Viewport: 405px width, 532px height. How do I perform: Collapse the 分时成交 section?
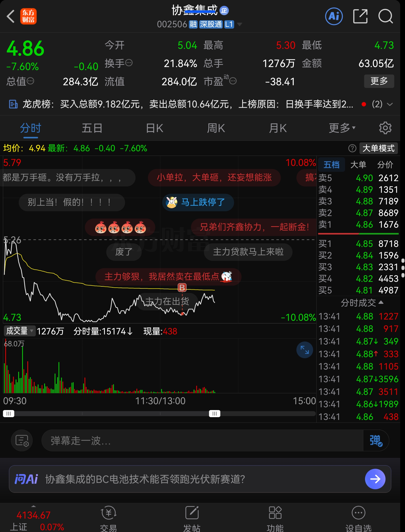[x=362, y=303]
